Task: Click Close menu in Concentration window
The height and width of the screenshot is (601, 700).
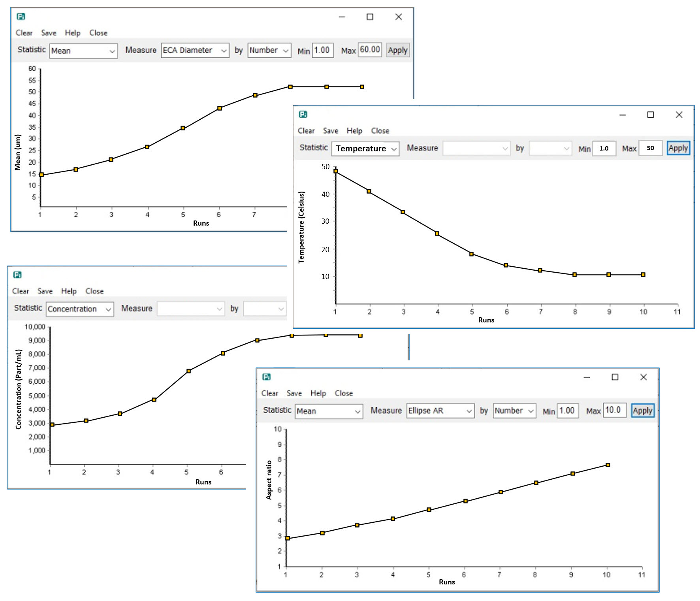Action: (94, 291)
